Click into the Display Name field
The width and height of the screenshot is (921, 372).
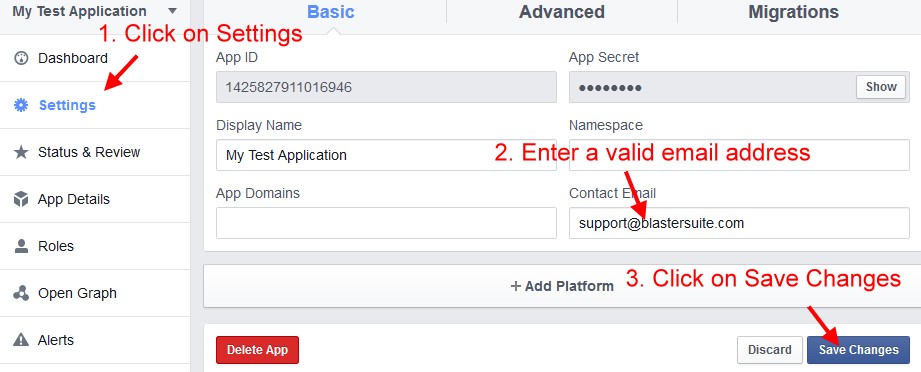click(x=386, y=155)
